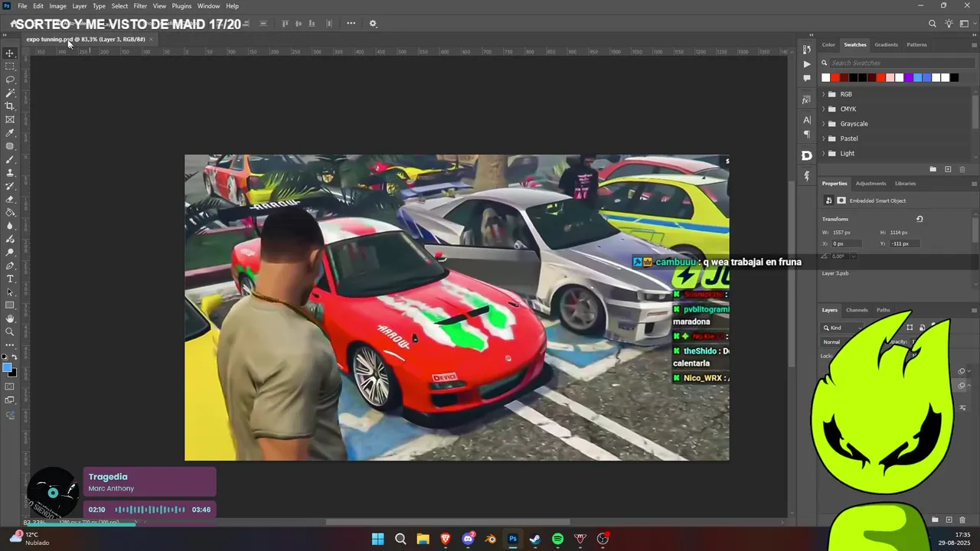Open the Image menu
Screen dimensions: 980x551
point(58,5)
